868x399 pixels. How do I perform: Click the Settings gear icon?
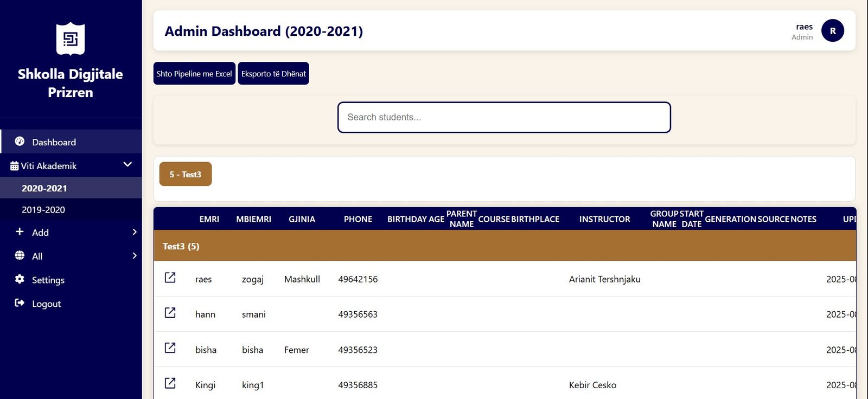[20, 279]
